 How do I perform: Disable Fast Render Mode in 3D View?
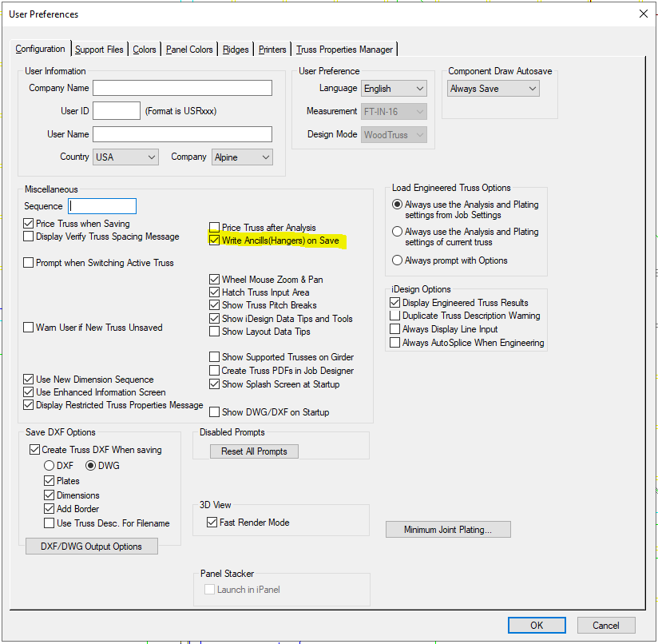coord(212,520)
